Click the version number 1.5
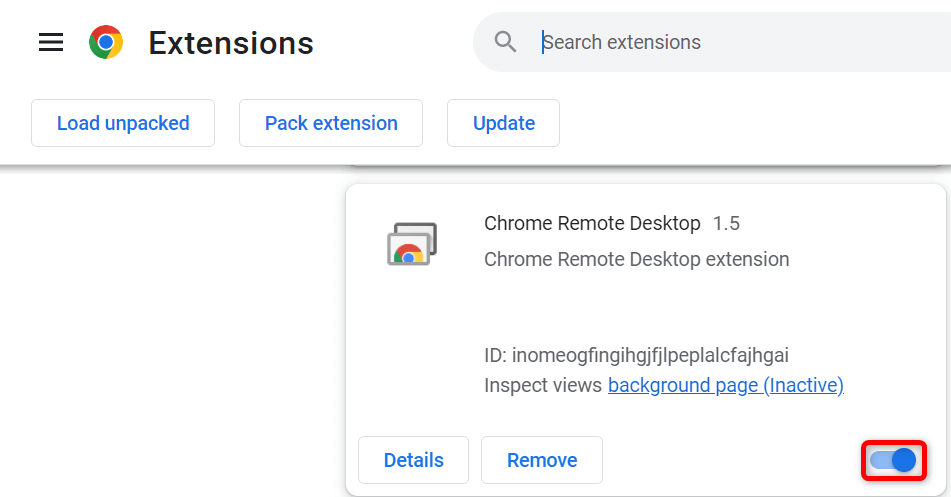This screenshot has width=951, height=497. (726, 223)
